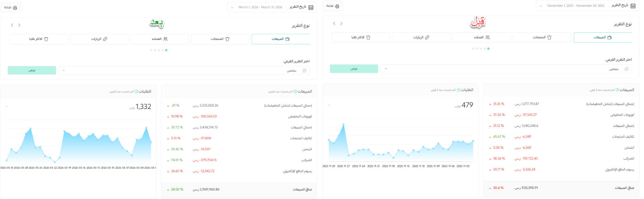Click the net sales value 2,969,960.86
Screen dimensions: 644x199
tap(209, 189)
